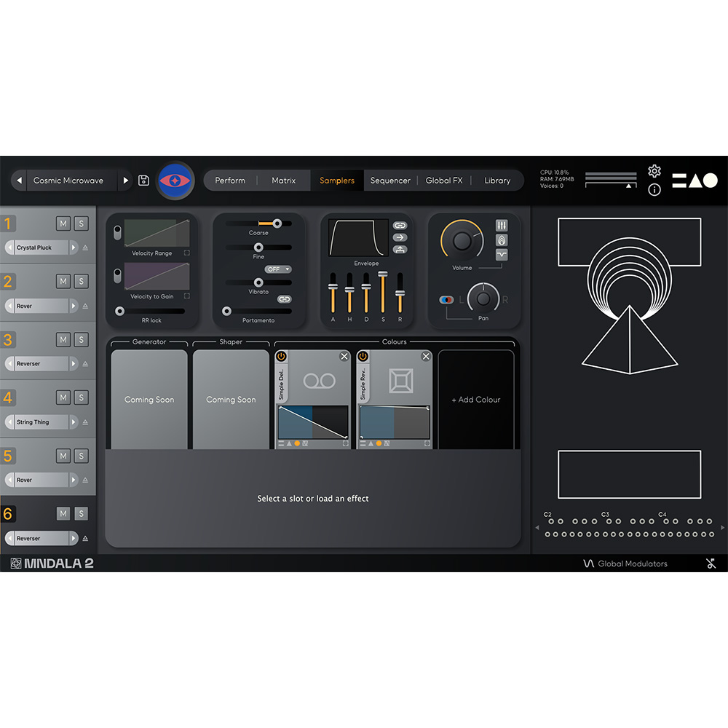Open the Library tab
This screenshot has height=728, width=728.
pos(497,181)
